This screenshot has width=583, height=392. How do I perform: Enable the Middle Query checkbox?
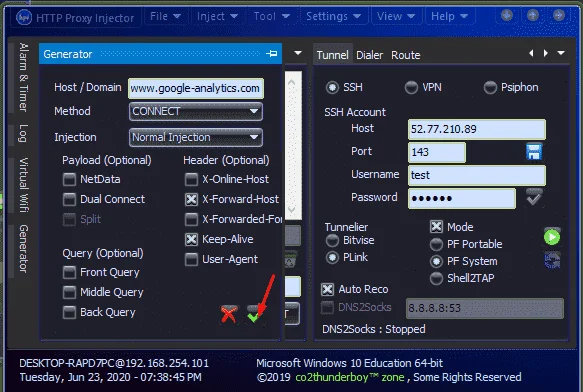tap(69, 292)
